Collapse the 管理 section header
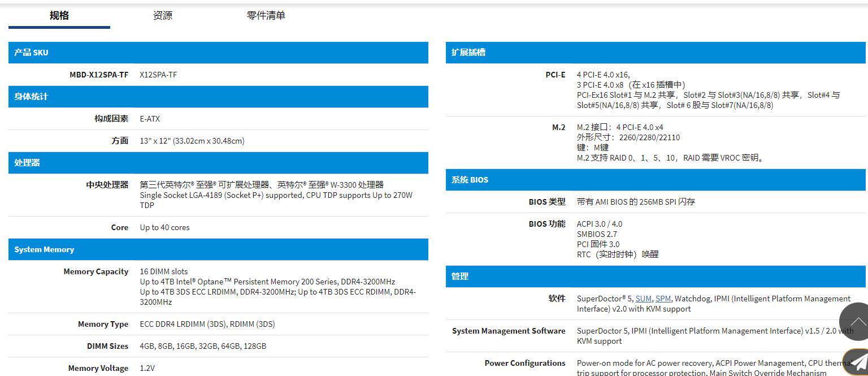 (x=656, y=276)
